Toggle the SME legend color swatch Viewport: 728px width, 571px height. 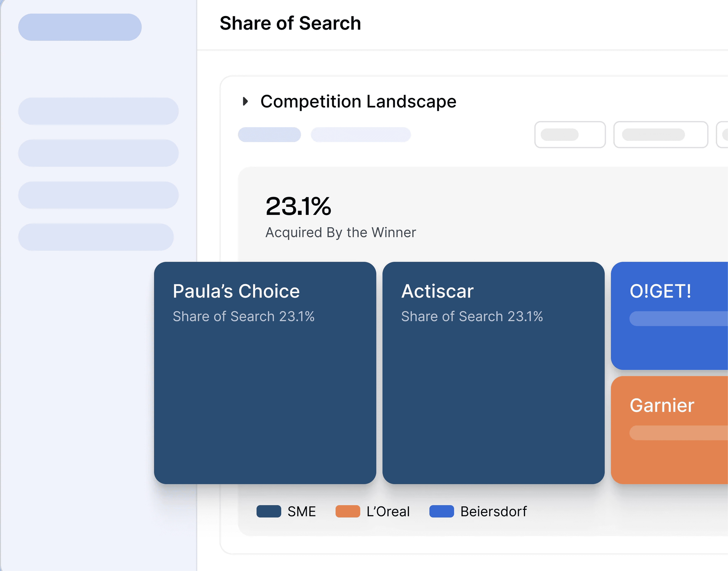[x=269, y=511]
